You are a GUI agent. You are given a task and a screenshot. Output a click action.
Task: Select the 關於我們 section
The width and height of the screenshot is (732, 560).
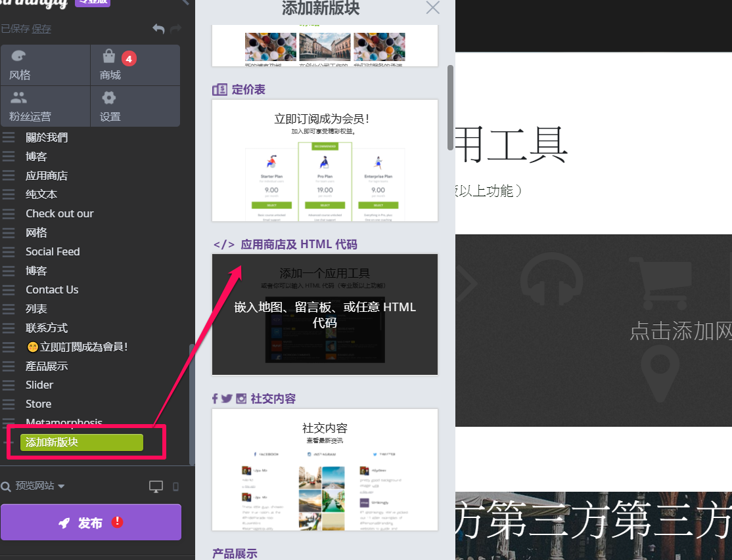47,137
